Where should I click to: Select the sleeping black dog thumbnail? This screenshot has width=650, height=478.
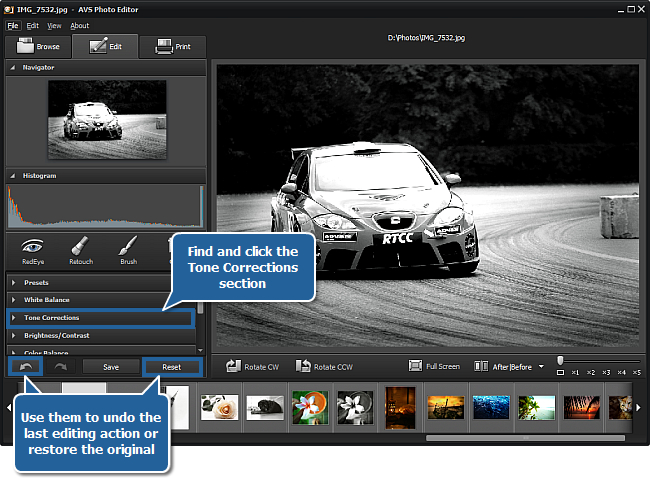(265, 408)
